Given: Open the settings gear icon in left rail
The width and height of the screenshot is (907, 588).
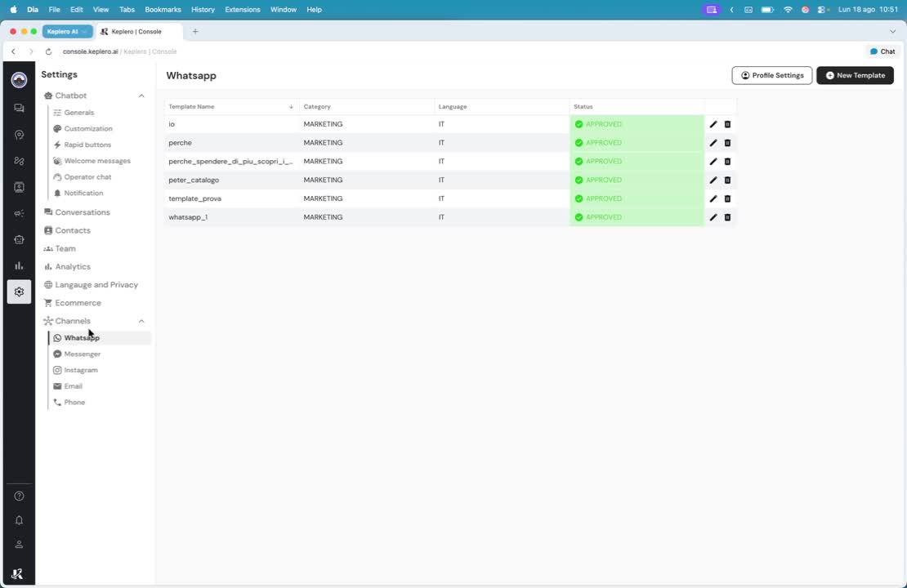Looking at the screenshot, I should click(x=19, y=292).
